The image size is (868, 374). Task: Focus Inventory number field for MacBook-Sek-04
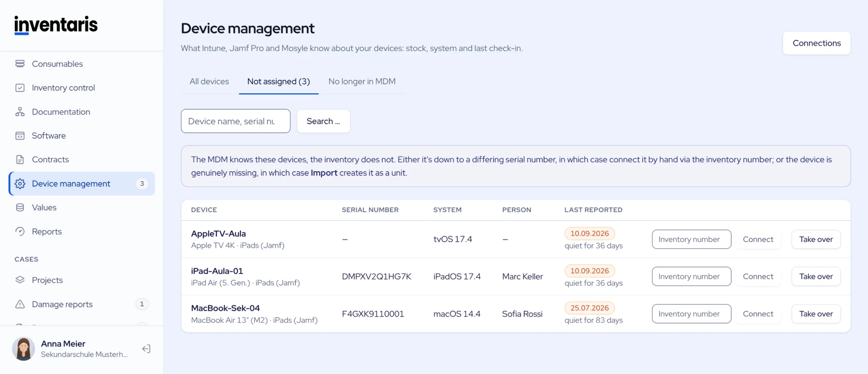691,314
